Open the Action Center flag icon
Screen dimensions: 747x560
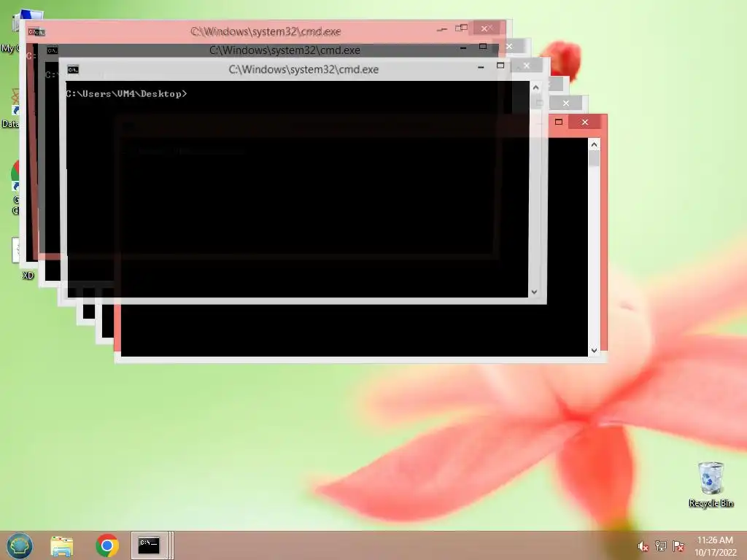(678, 546)
